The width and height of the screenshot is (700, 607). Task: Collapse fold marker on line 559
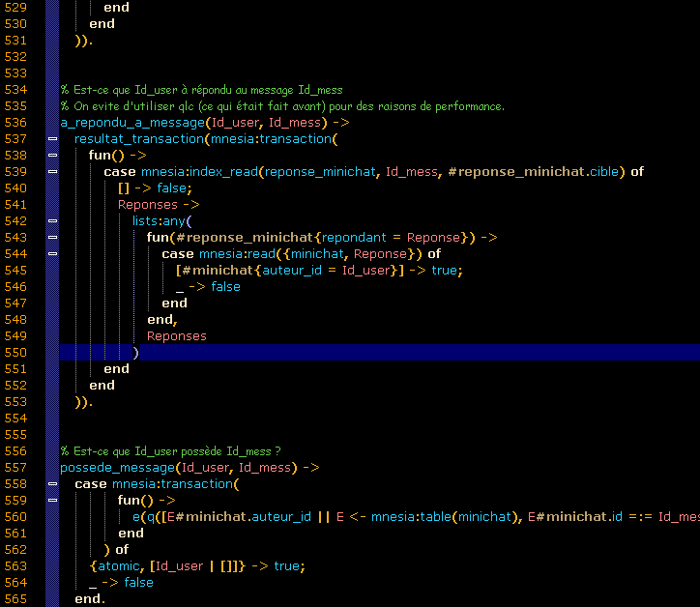pos(52,501)
